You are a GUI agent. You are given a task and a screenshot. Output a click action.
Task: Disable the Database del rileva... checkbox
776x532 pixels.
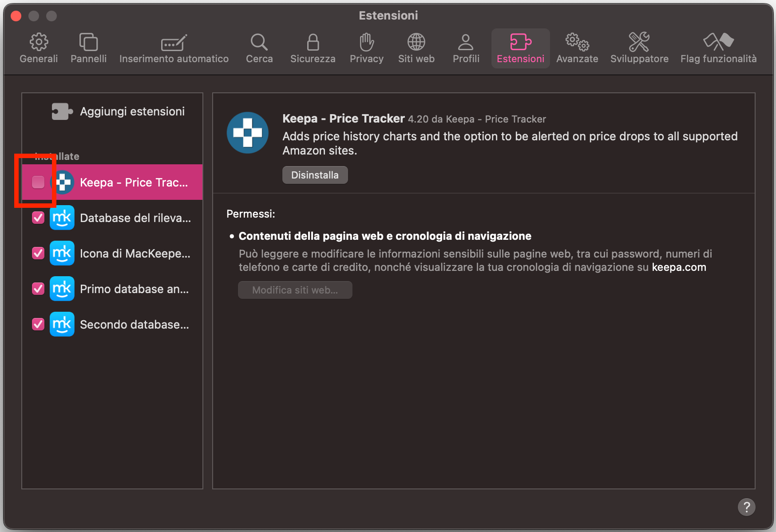38,218
